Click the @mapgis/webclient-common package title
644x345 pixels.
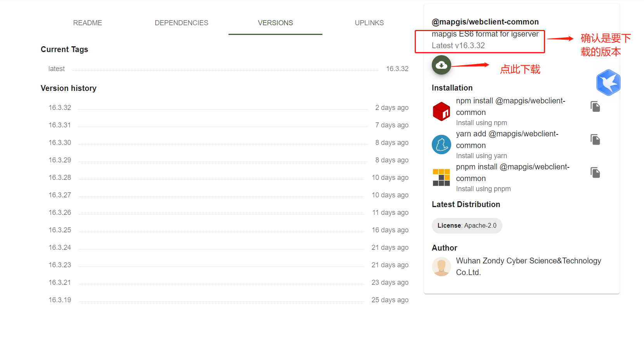click(x=485, y=22)
